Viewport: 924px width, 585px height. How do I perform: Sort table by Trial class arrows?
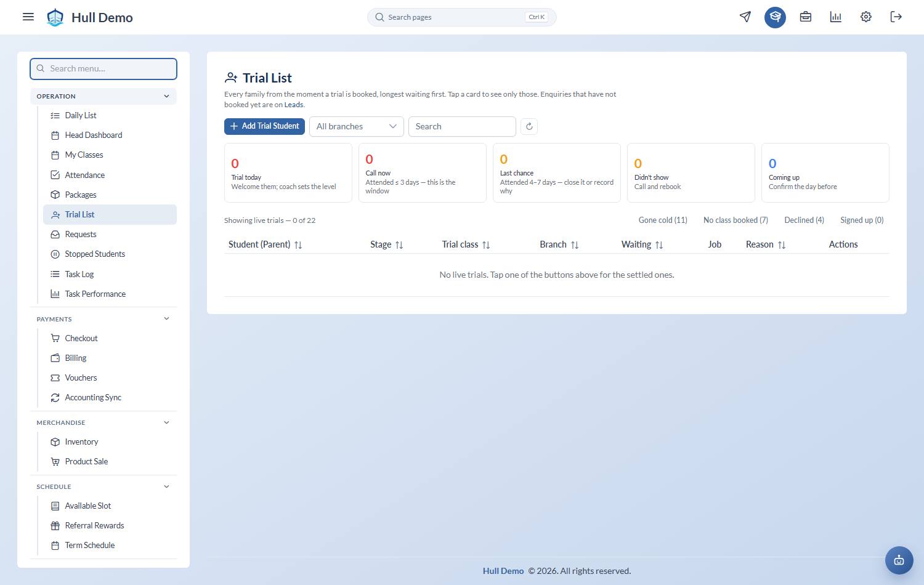click(x=486, y=245)
